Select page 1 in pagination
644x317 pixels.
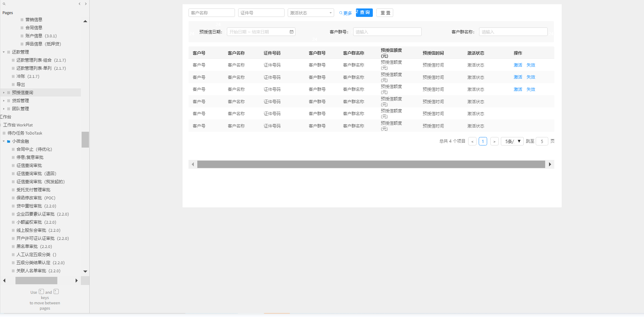tap(483, 141)
